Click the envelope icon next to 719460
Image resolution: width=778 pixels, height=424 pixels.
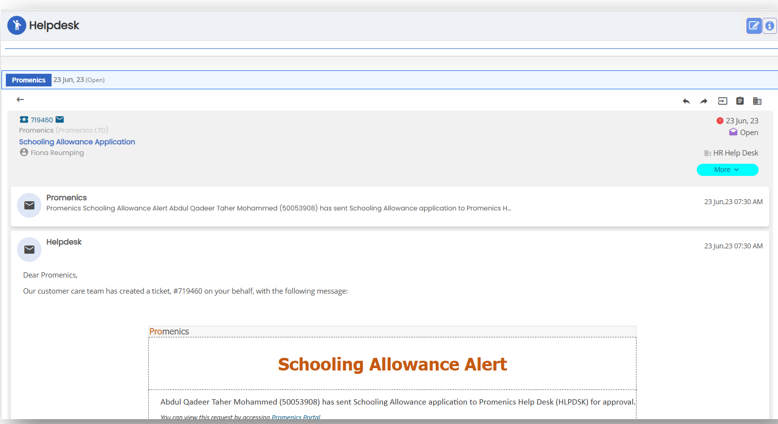(x=60, y=120)
